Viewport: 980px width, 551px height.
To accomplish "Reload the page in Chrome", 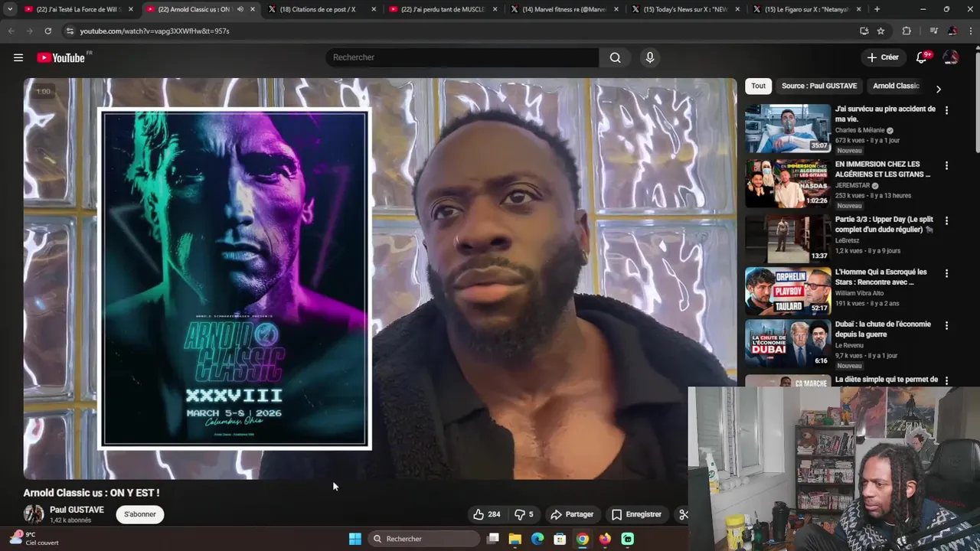I will [x=47, y=31].
